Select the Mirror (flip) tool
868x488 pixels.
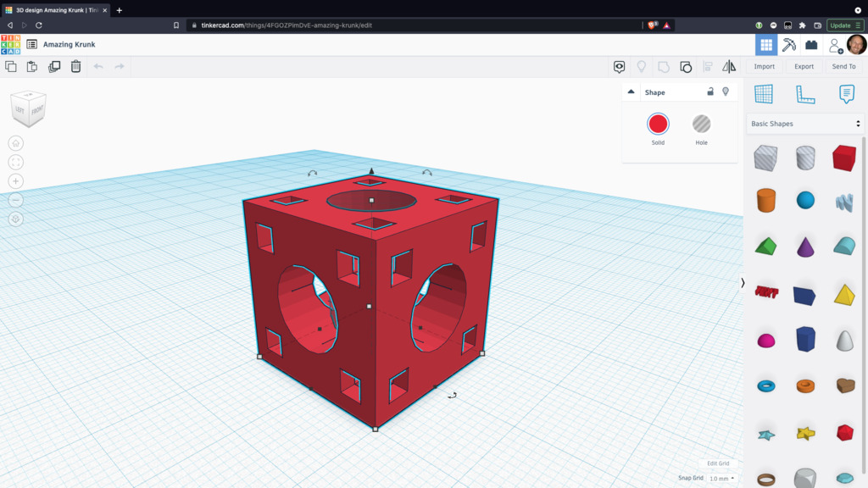pyautogui.click(x=729, y=66)
